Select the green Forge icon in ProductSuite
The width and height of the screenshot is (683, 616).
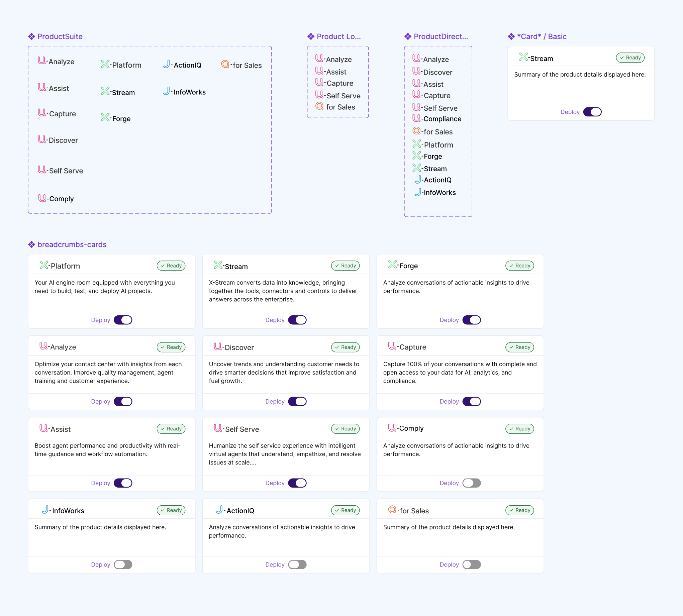105,117
